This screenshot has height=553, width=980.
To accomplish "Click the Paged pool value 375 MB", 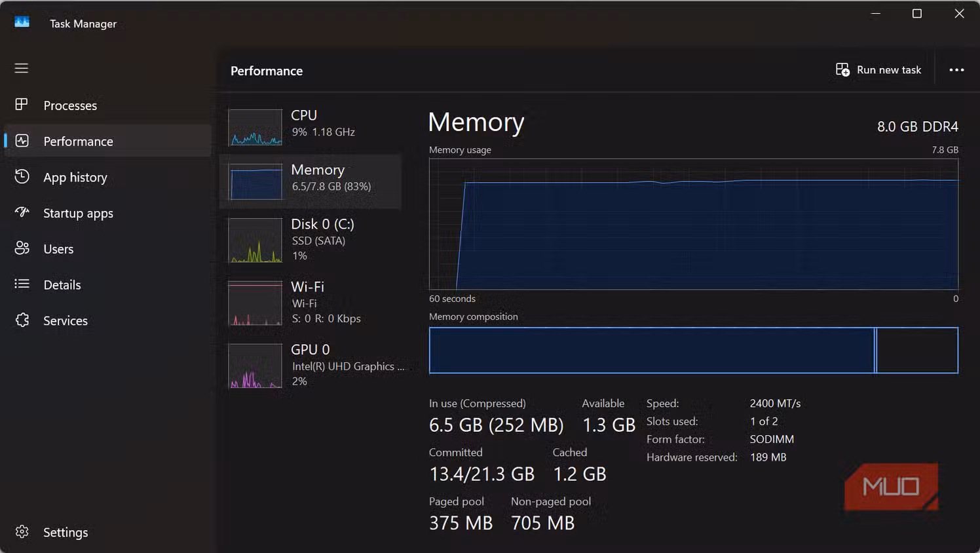I will [461, 523].
